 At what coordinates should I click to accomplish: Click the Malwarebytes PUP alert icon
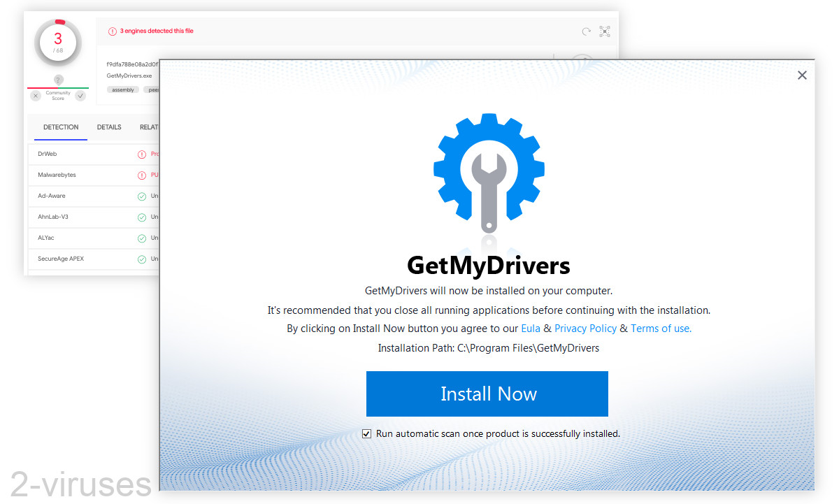coord(142,175)
